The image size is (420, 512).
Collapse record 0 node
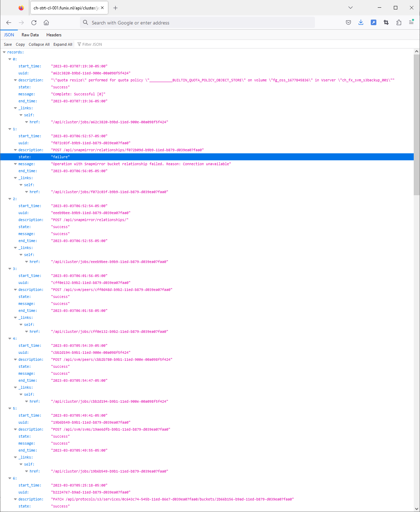[x=10, y=59]
